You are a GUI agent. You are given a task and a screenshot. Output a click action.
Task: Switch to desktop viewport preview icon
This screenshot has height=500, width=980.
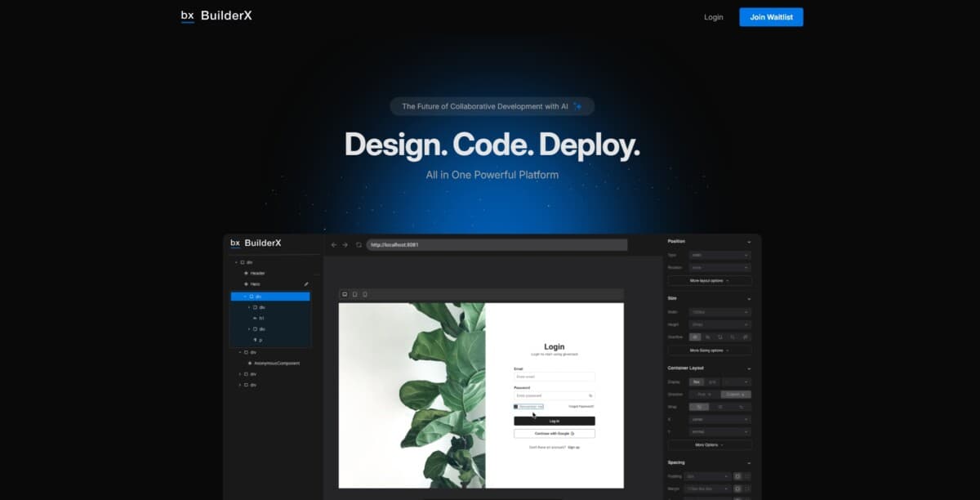point(345,294)
